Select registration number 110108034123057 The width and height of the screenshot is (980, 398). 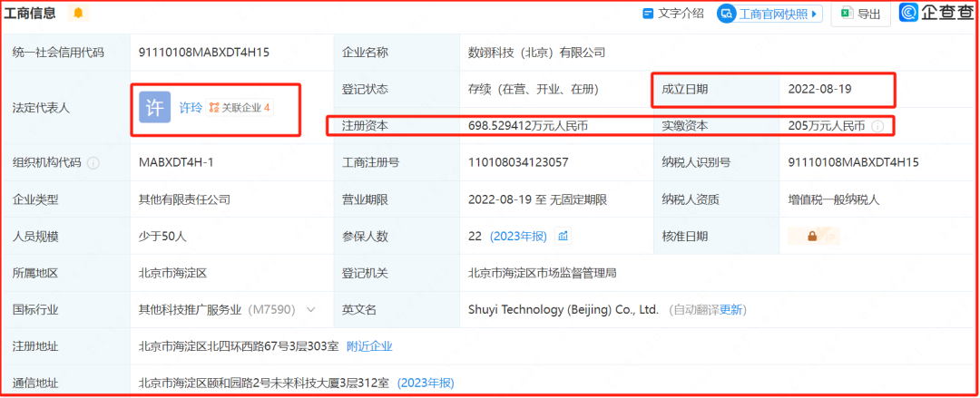(x=518, y=163)
